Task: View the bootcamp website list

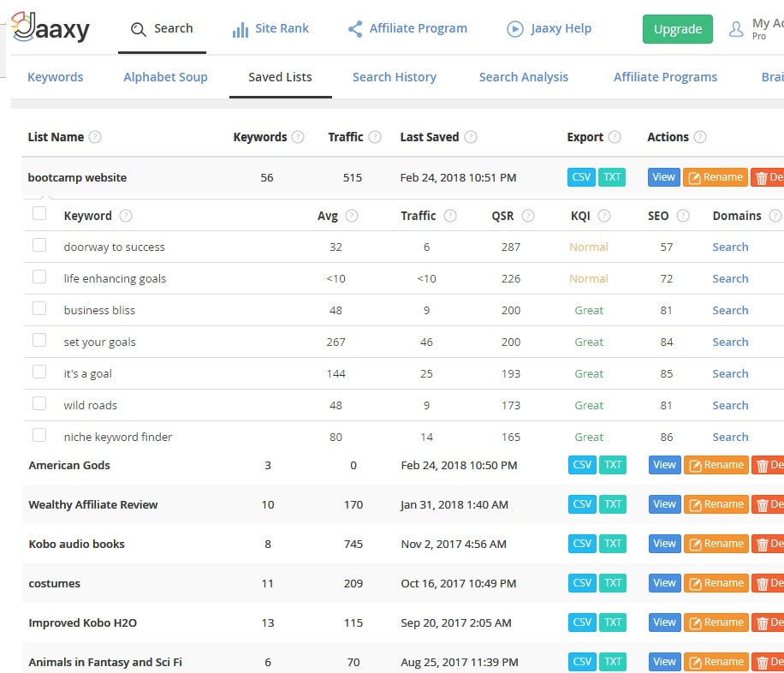Action: 664,177
